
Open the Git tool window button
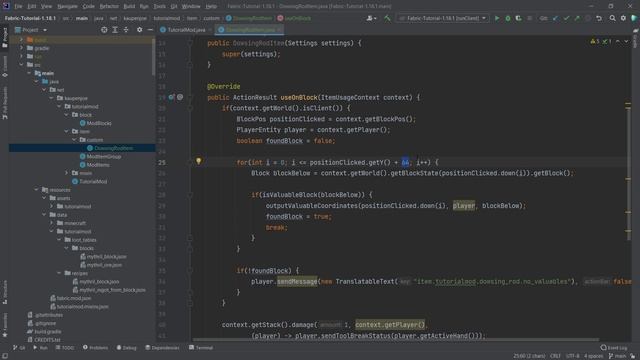pyautogui.click(x=19, y=348)
